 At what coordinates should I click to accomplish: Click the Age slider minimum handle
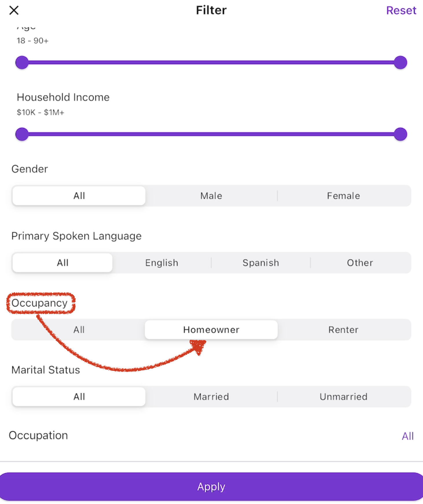pyautogui.click(x=22, y=63)
